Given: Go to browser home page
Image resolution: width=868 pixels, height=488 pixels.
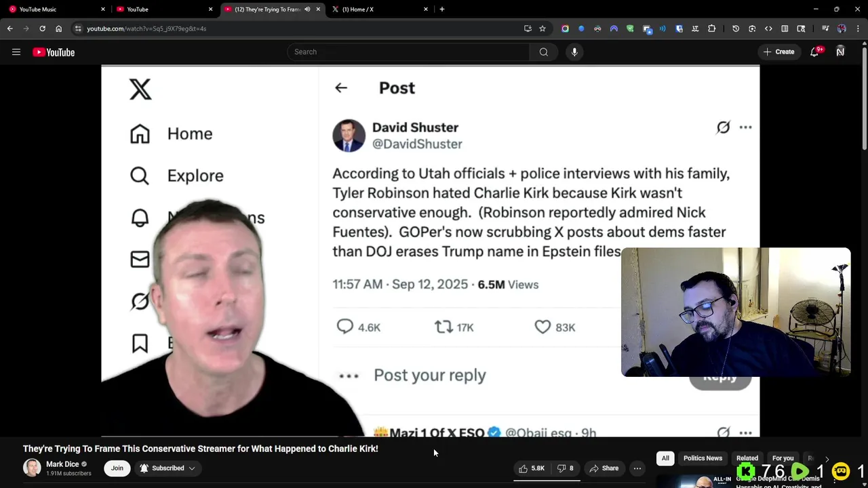Looking at the screenshot, I should click(59, 28).
